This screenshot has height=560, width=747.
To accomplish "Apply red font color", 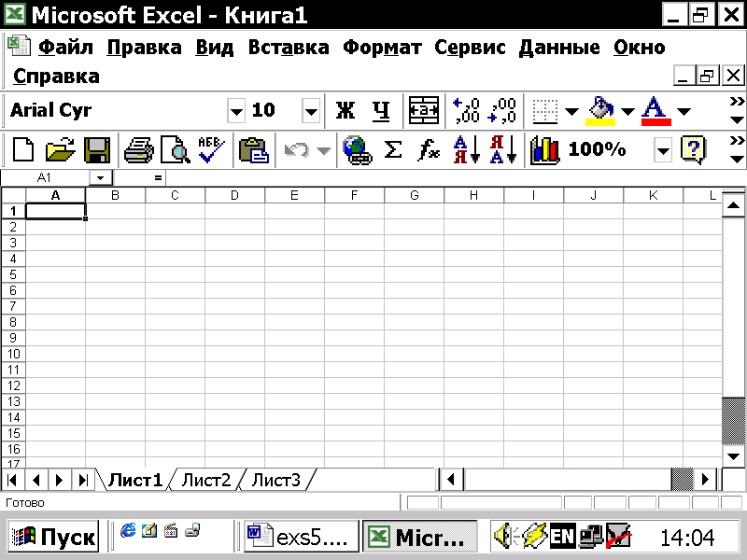I will pyautogui.click(x=656, y=111).
